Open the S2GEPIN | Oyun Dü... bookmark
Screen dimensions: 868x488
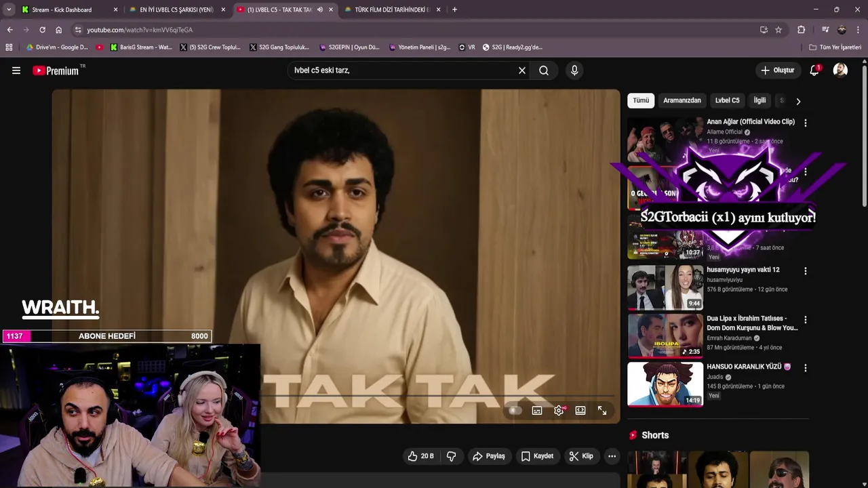pyautogui.click(x=349, y=47)
